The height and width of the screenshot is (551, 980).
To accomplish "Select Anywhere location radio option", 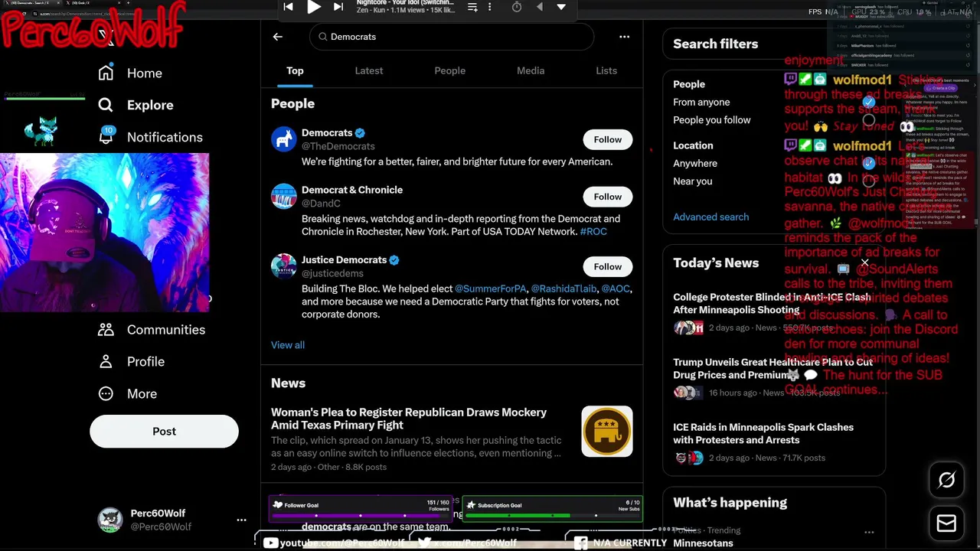I will coord(868,163).
